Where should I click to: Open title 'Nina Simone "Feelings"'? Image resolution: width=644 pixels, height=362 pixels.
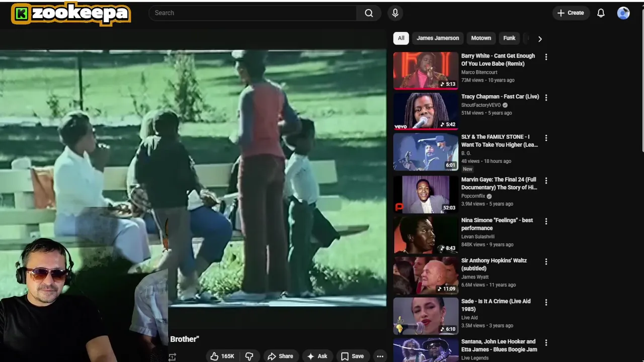tap(497, 224)
